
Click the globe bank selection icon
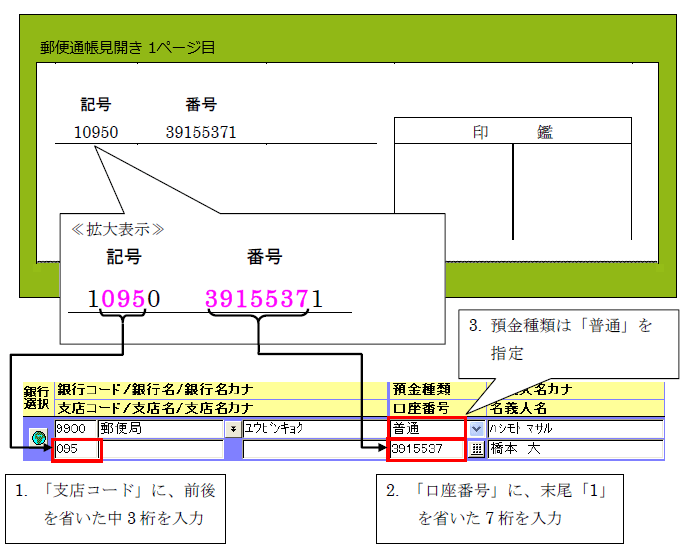pyautogui.click(x=39, y=438)
